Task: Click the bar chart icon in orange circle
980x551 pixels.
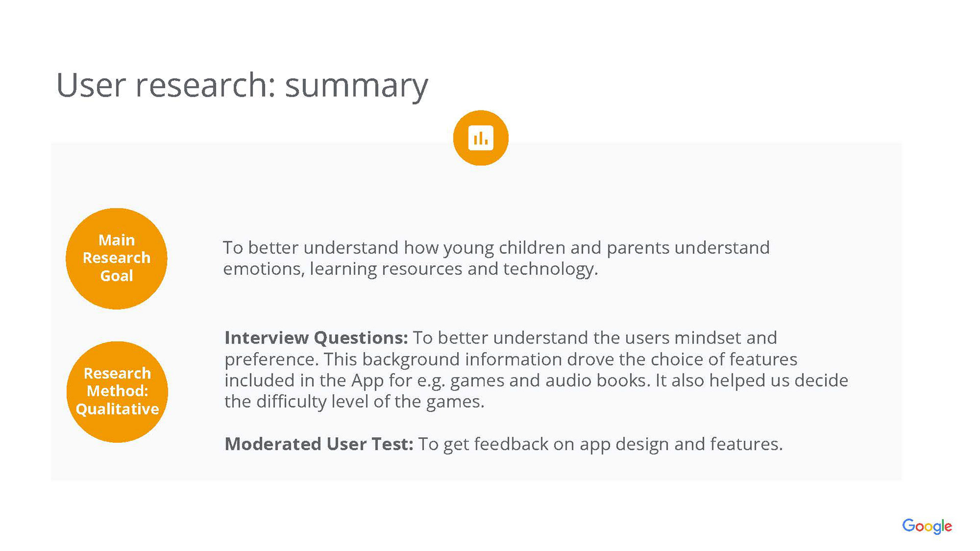Action: click(x=480, y=138)
